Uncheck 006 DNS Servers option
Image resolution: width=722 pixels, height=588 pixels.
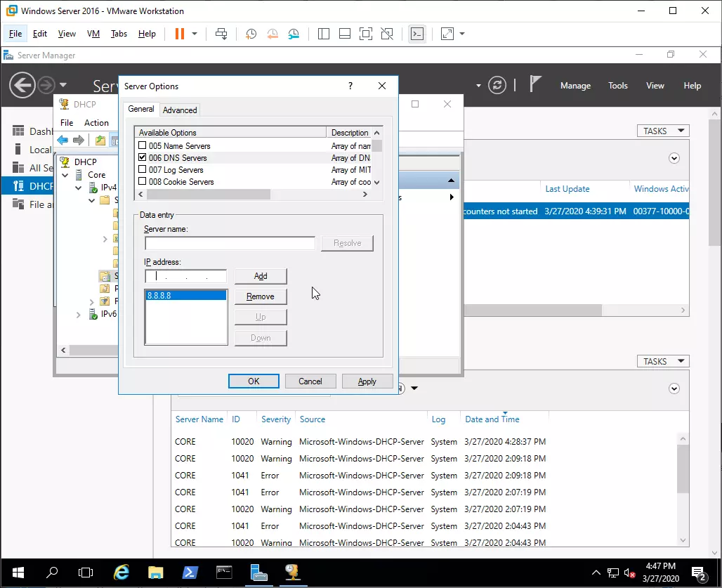pos(143,157)
